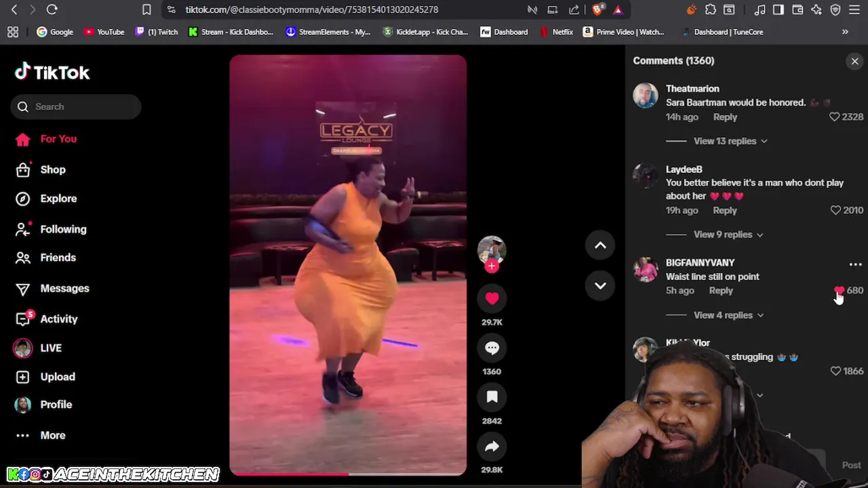Screen dimensions: 868x488
Task: Like Theatmarion's comment
Action: 834,117
